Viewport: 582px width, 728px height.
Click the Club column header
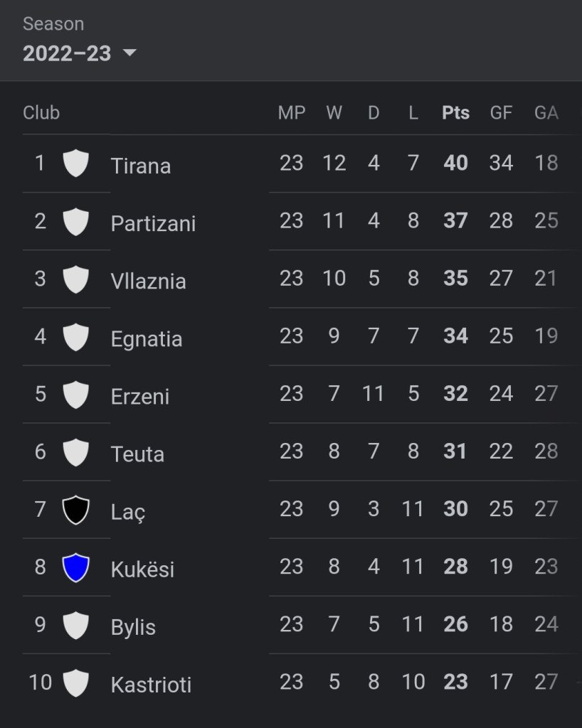coord(41,113)
